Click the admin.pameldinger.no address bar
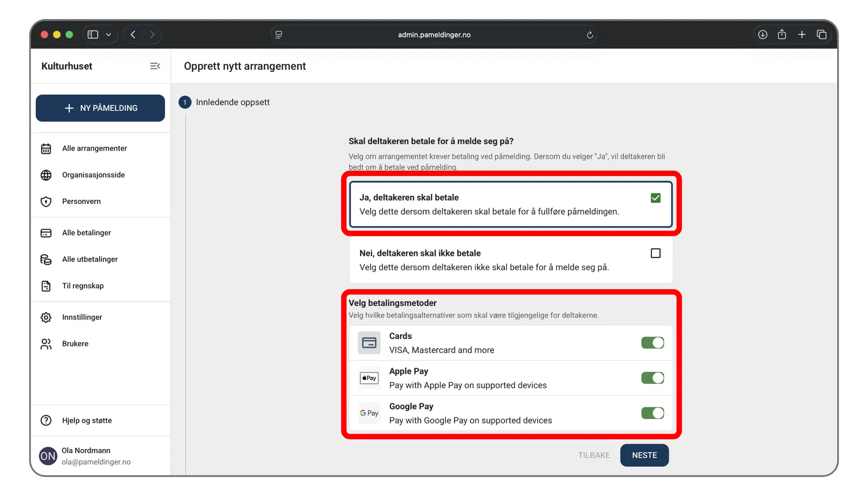 pos(434,35)
